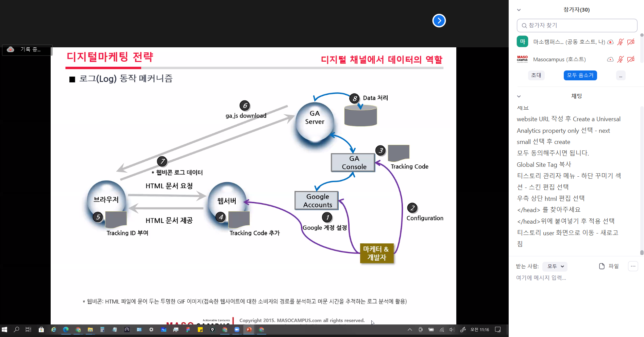Click the blue next arrow button above the slide

coord(439,21)
